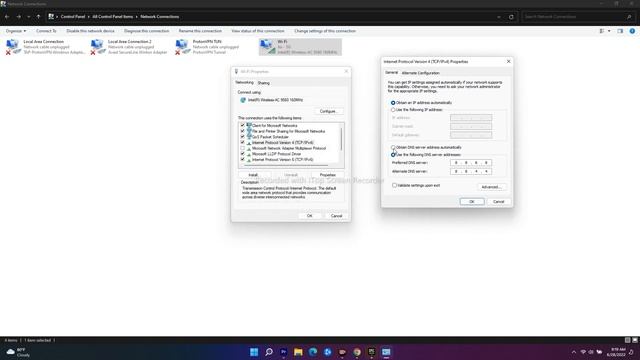Click Change settings of this connection
Screen dimensions: 640x360
325,31
